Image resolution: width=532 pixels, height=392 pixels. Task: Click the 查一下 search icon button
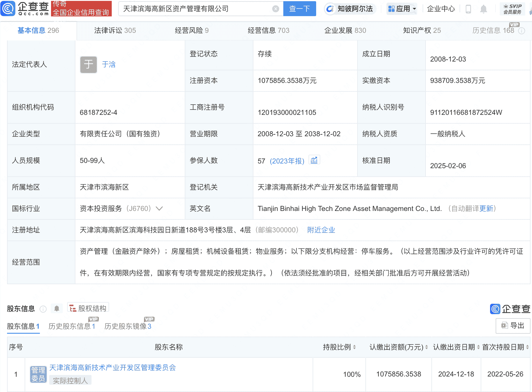point(299,9)
